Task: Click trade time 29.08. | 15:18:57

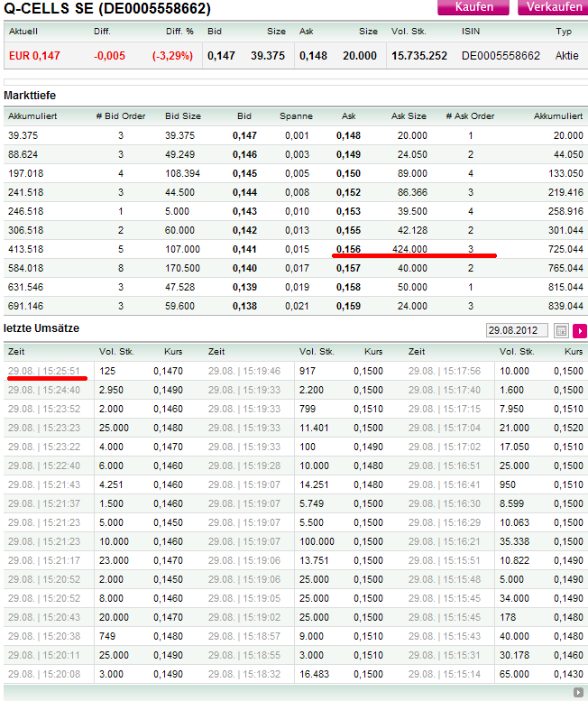Action: point(244,636)
